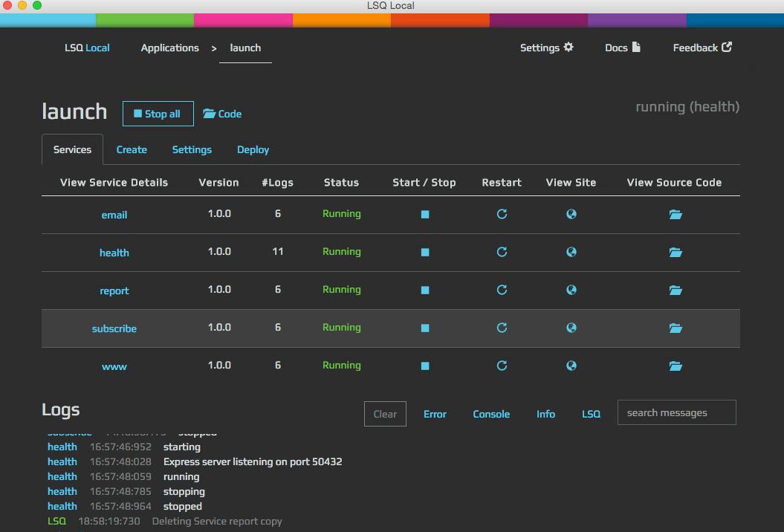784x532 pixels.
Task: Open health service details
Action: point(114,253)
